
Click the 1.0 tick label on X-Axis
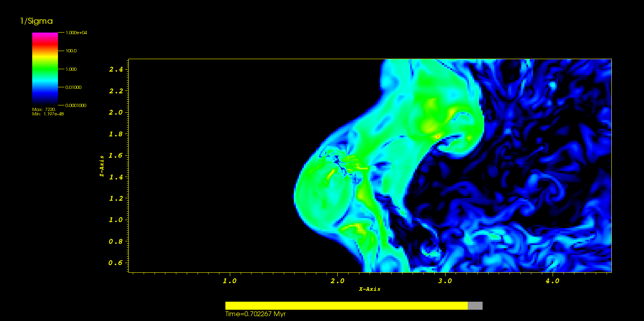(230, 281)
